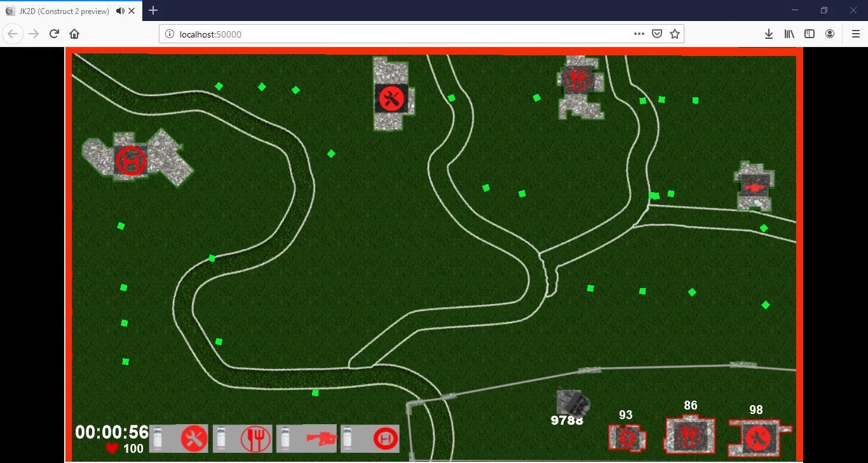868x463 pixels.
Task: Go to the browser home page
Action: point(74,34)
